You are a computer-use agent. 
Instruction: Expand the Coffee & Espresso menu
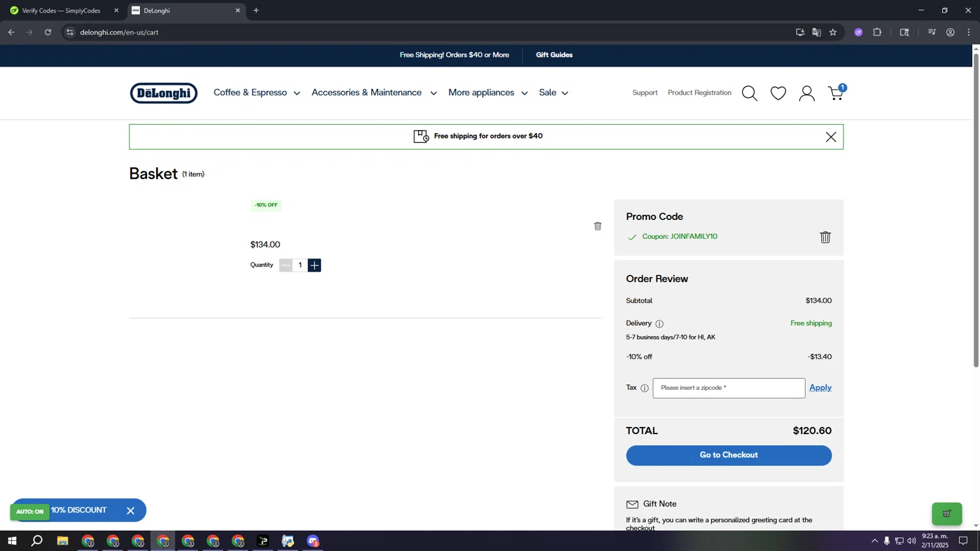(257, 93)
